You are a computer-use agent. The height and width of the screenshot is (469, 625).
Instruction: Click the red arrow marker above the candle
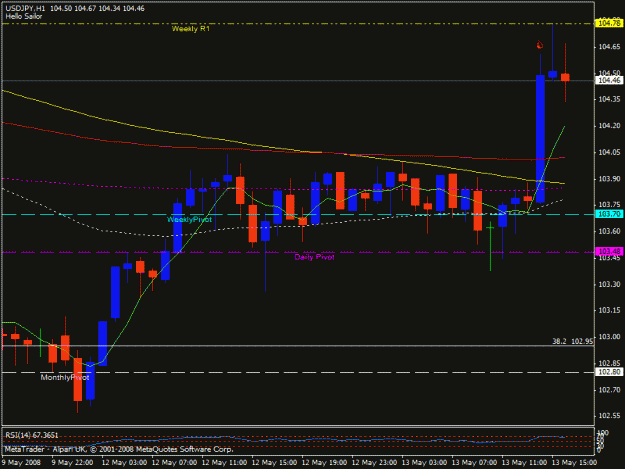click(x=540, y=45)
